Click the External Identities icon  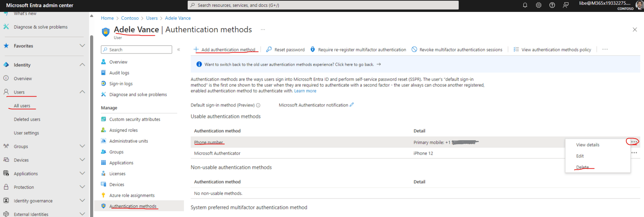pyautogui.click(x=6, y=214)
